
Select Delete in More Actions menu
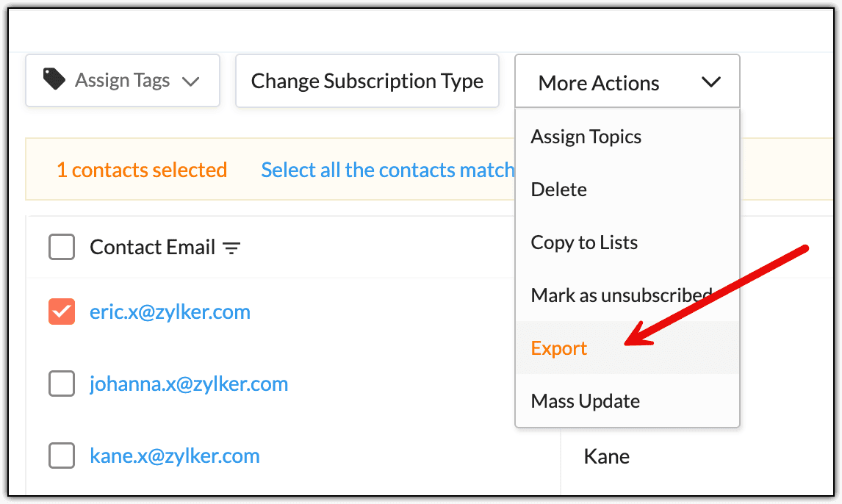559,190
